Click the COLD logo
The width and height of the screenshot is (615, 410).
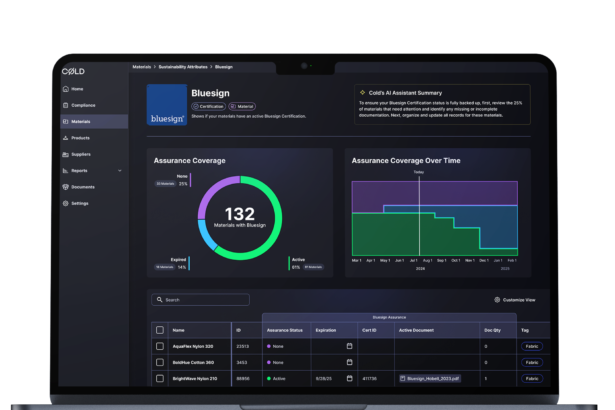pos(73,69)
